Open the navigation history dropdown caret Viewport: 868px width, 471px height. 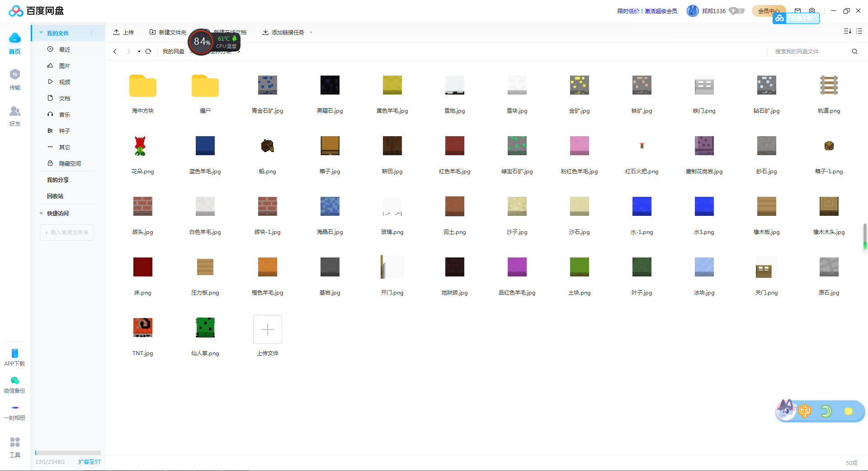tap(139, 52)
